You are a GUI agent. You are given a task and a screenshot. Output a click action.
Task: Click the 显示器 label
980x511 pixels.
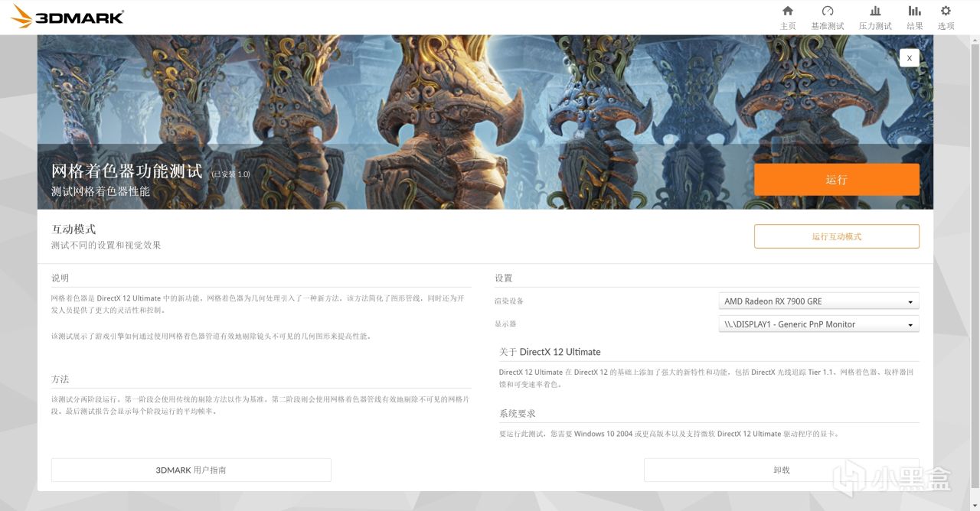pyautogui.click(x=505, y=324)
